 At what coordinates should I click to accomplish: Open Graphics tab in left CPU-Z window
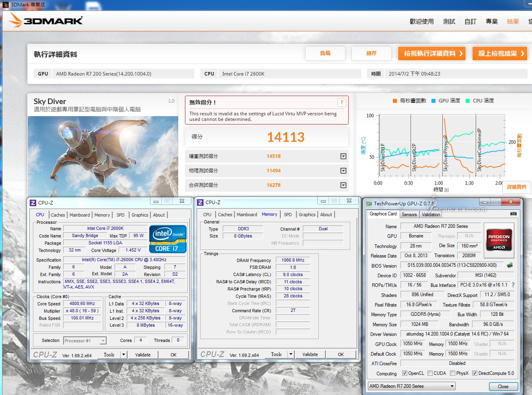[140, 215]
